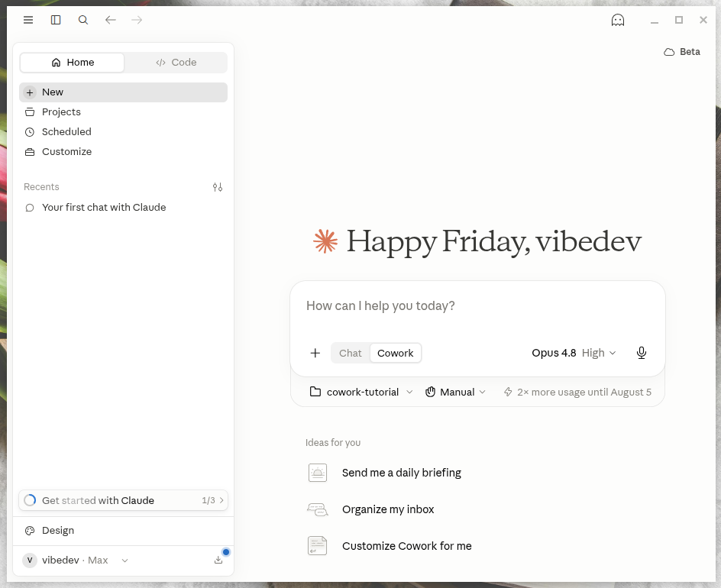Click the inbox chat bubbles icon
Screen dimensions: 721x588
click(317, 509)
